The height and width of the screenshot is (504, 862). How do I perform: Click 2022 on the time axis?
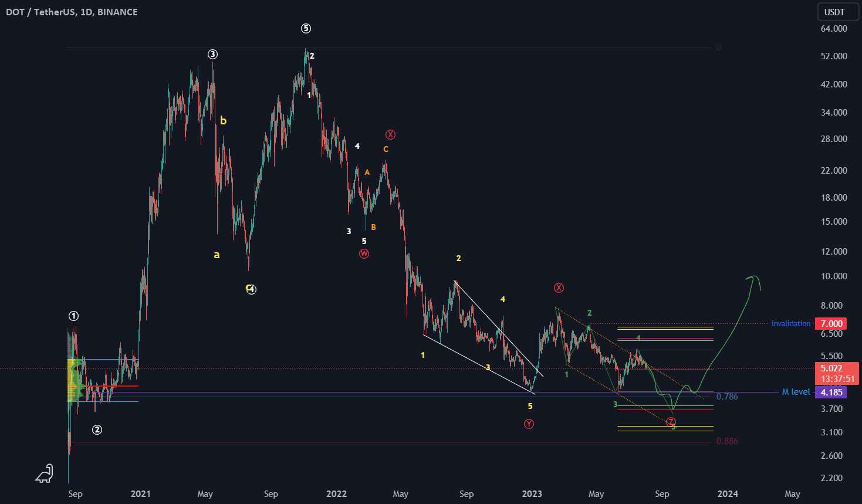(336, 494)
